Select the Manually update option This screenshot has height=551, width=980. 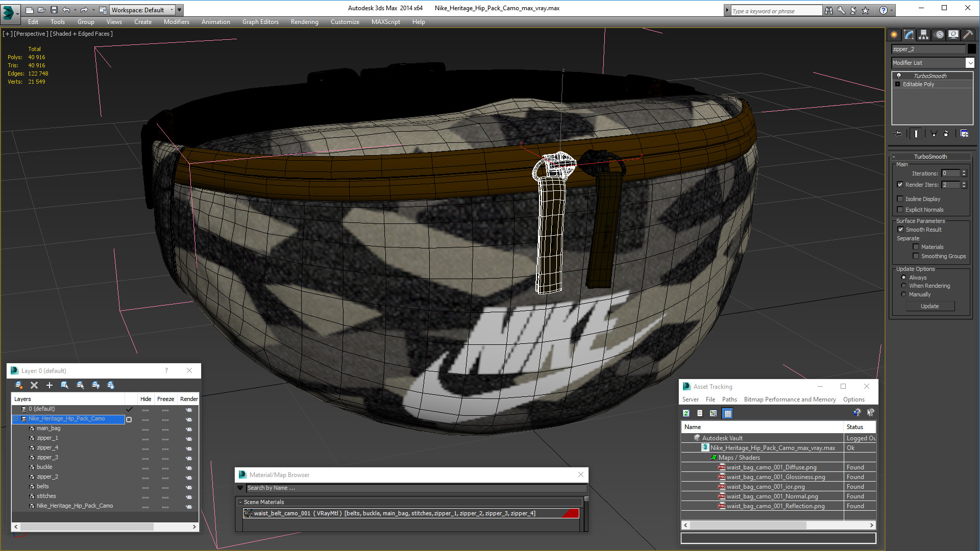coord(903,294)
